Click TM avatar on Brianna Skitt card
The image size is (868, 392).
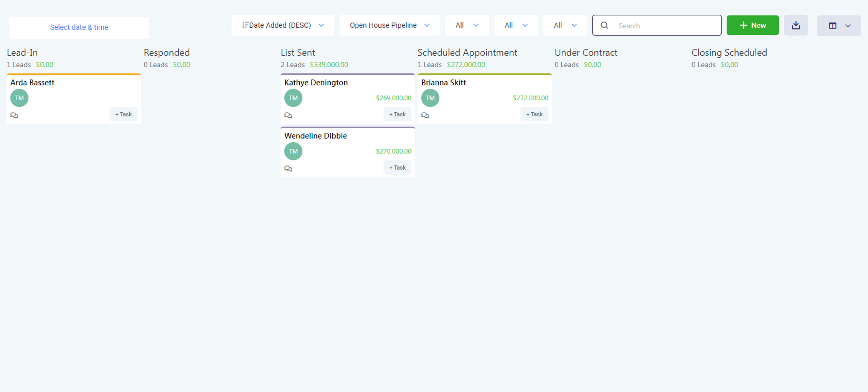point(430,98)
